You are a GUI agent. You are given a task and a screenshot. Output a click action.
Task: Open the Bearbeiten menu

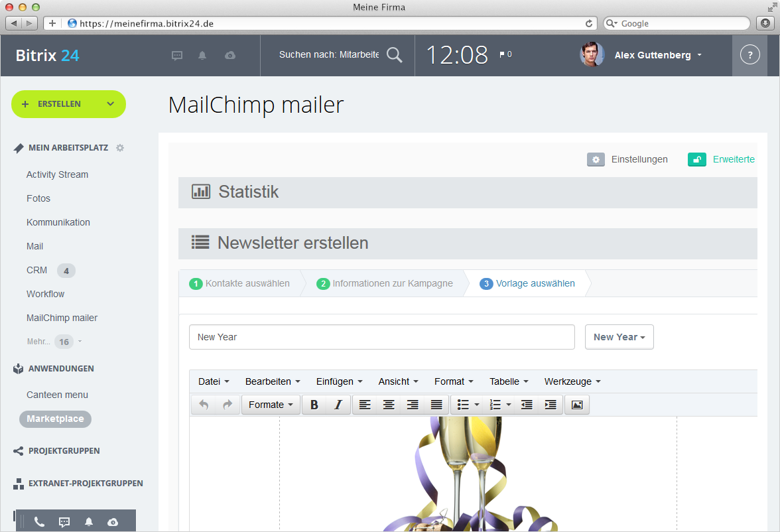[x=273, y=381]
